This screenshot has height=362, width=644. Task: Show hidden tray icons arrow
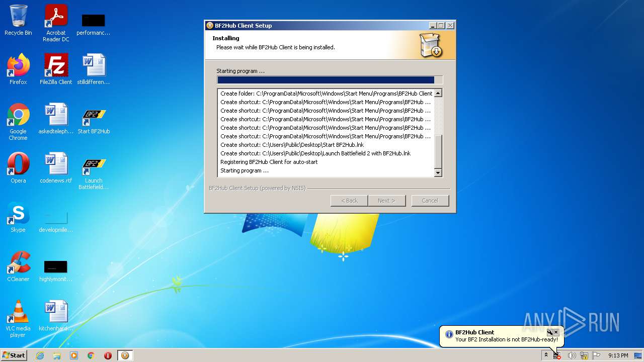click(x=545, y=355)
